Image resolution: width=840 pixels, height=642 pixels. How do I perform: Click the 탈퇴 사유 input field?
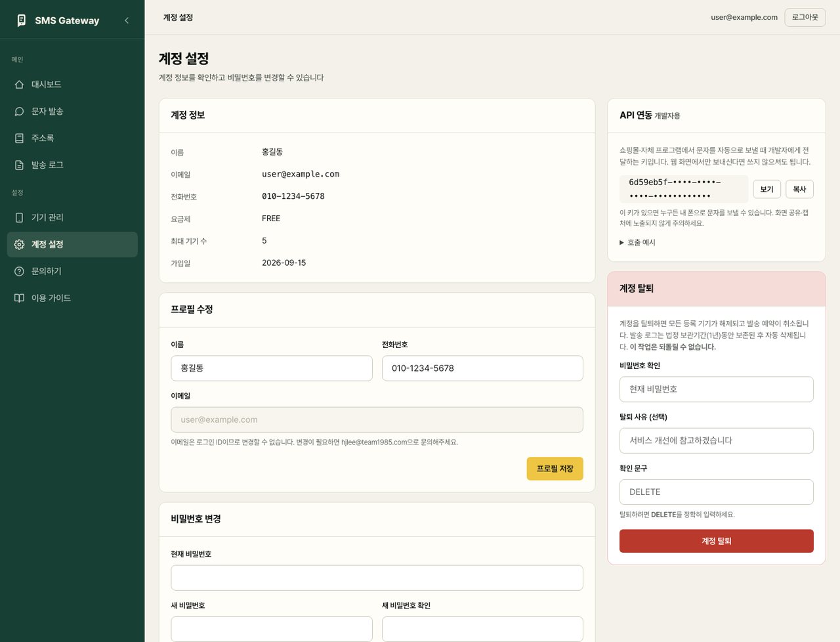click(716, 440)
